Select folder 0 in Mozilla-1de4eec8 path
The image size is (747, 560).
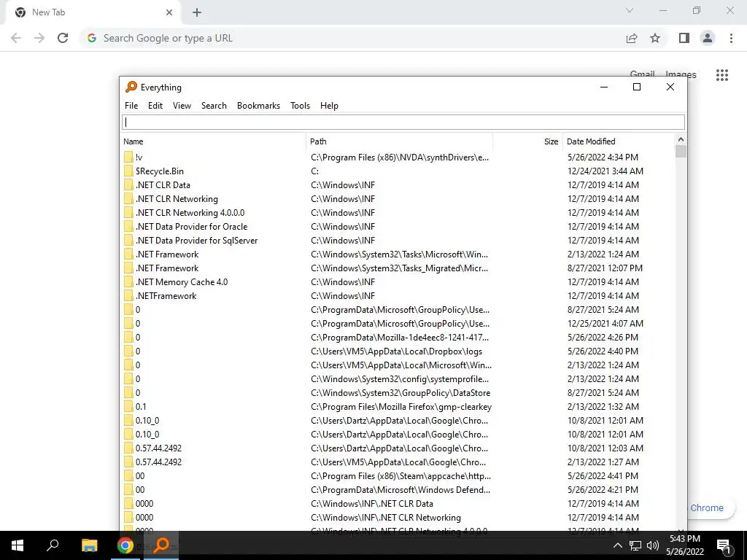[x=398, y=337]
